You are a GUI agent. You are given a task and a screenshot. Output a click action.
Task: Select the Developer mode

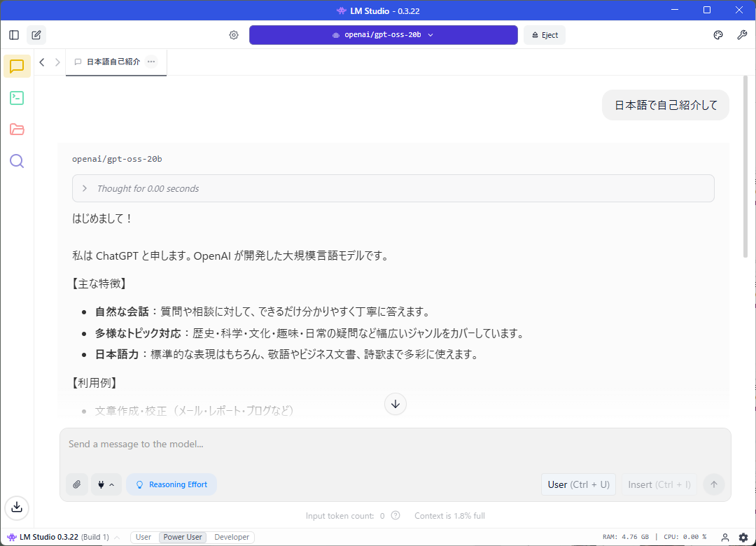pyautogui.click(x=232, y=537)
